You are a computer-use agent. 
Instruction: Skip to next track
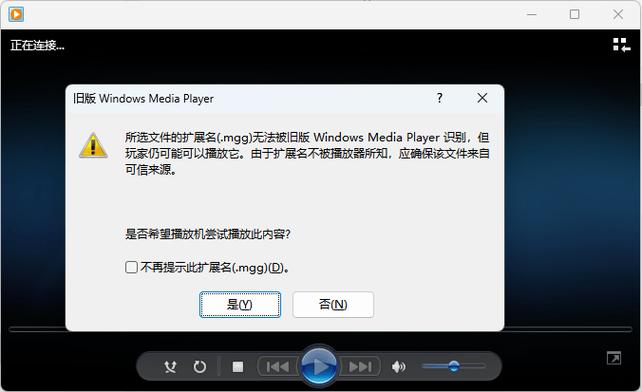pos(360,367)
